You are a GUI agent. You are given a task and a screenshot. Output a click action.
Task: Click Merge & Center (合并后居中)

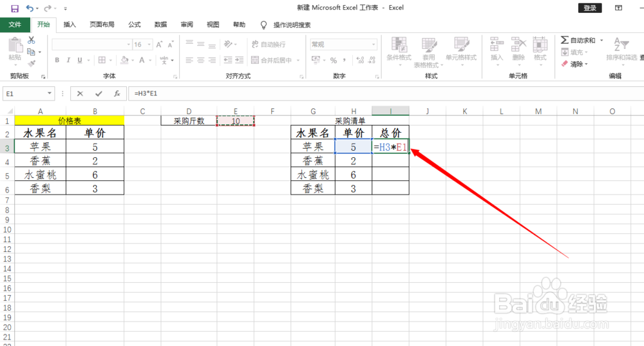click(x=272, y=61)
